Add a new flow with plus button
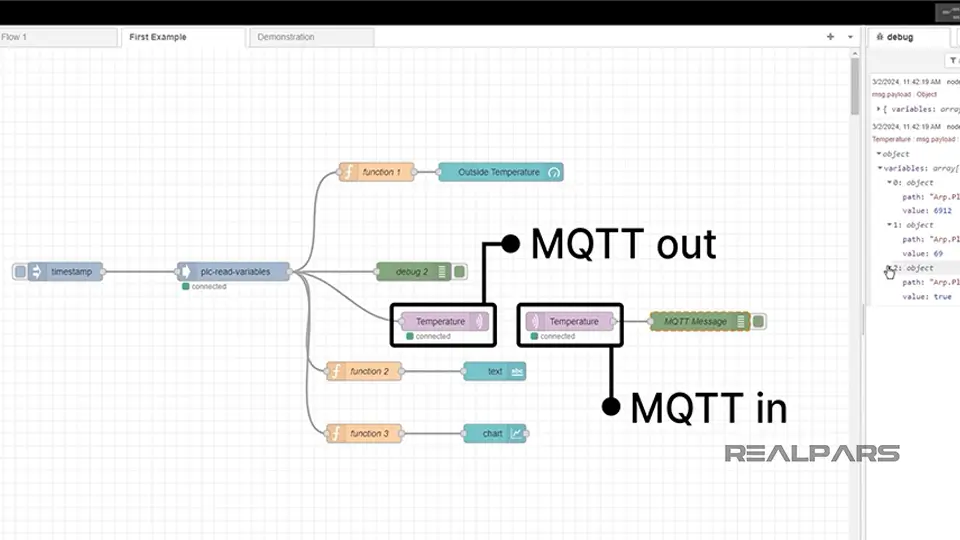 (830, 37)
